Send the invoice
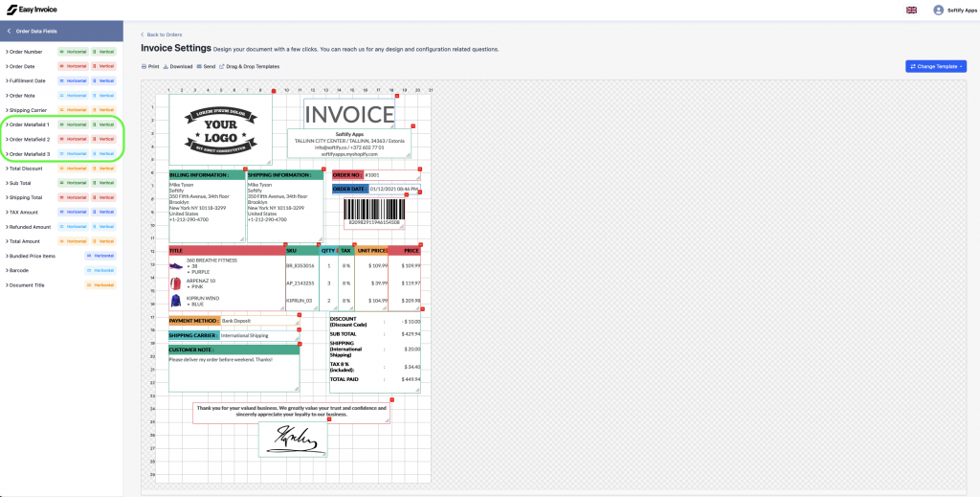This screenshot has width=980, height=497. (207, 66)
